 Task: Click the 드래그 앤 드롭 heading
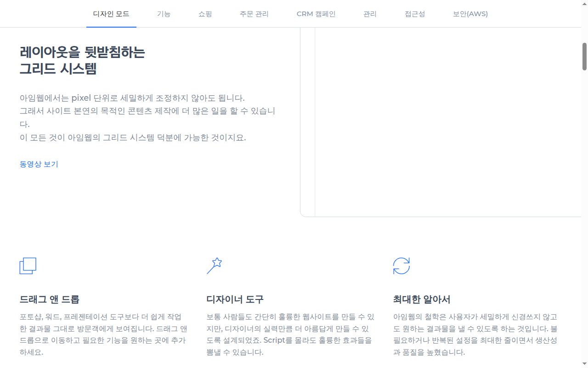point(50,299)
